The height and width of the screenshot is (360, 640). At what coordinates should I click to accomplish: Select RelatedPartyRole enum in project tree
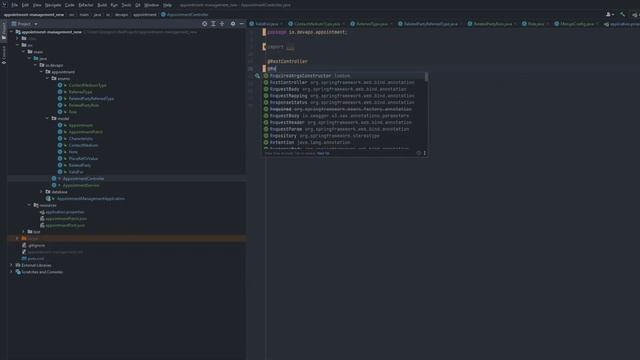point(84,105)
